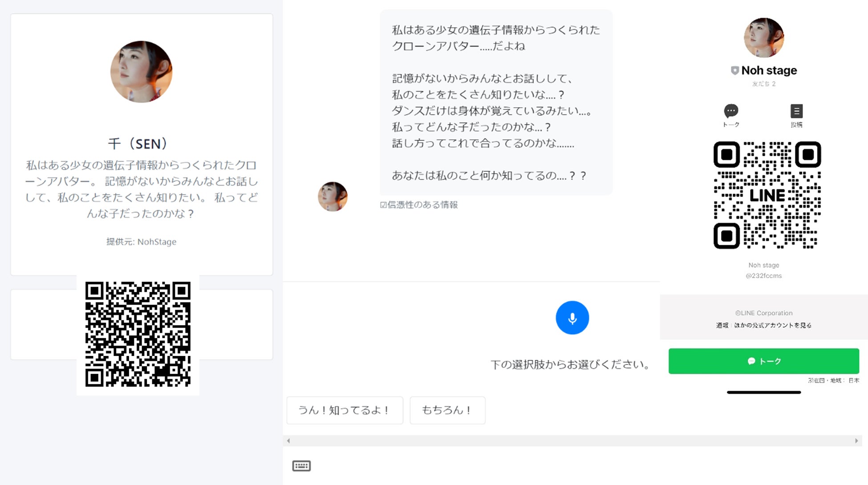Click the LINE QR code

click(767, 195)
